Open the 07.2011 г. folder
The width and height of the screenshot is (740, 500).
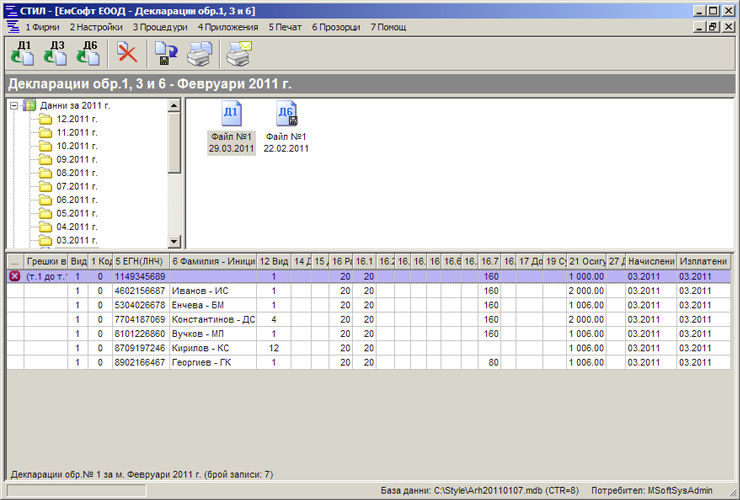click(x=76, y=186)
